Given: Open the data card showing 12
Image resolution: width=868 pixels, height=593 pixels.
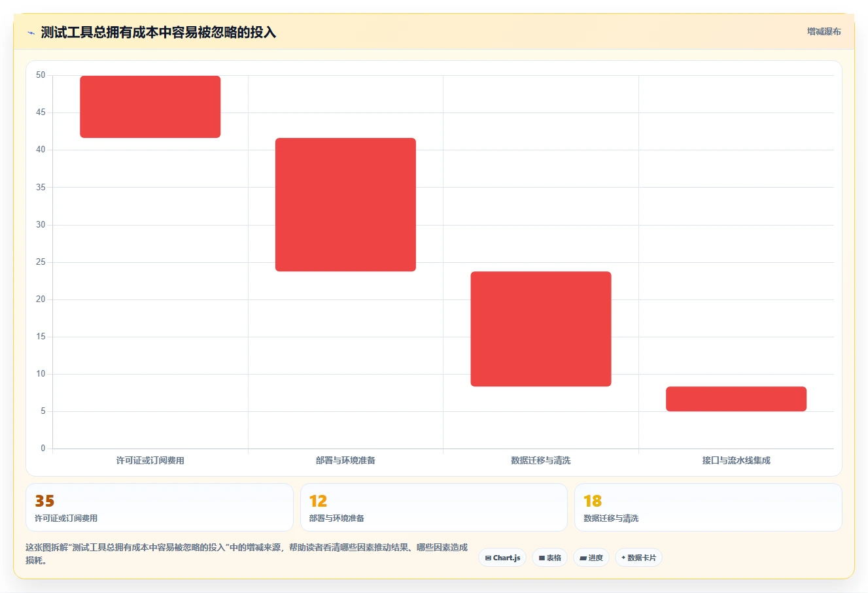Looking at the screenshot, I should [434, 507].
